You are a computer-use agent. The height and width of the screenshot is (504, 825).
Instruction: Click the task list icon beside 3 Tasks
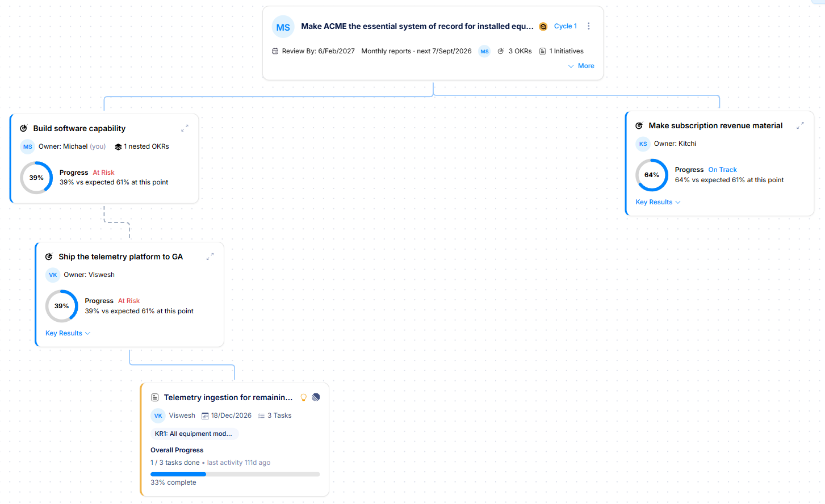coord(261,415)
